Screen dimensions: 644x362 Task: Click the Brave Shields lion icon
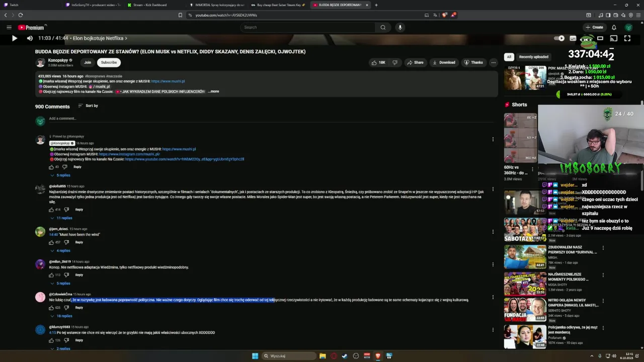(444, 15)
